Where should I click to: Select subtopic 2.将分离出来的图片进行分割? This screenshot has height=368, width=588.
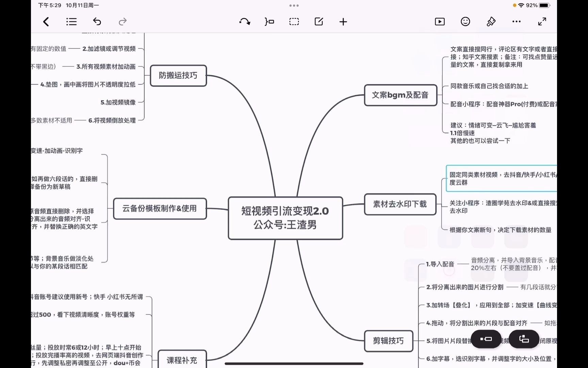point(464,287)
